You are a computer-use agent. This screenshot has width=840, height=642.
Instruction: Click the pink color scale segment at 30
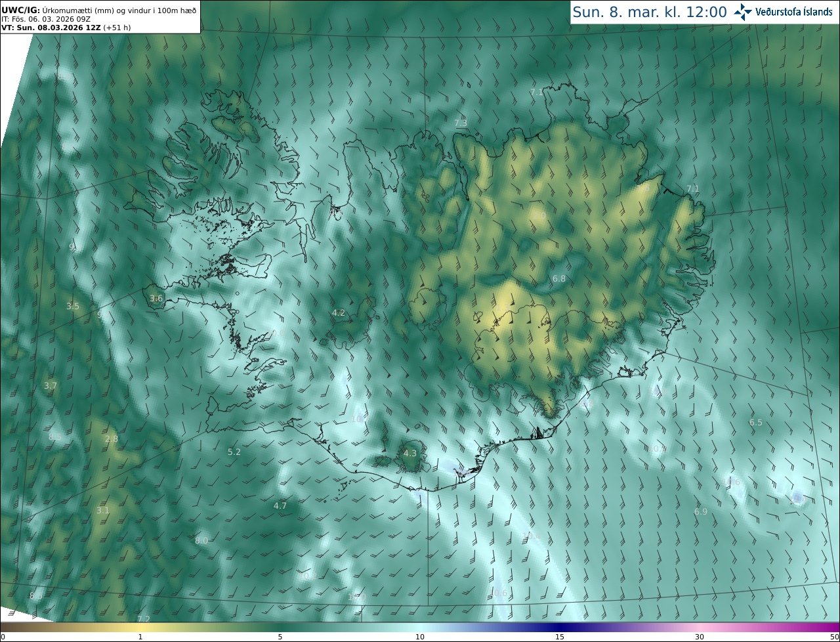(x=700, y=628)
